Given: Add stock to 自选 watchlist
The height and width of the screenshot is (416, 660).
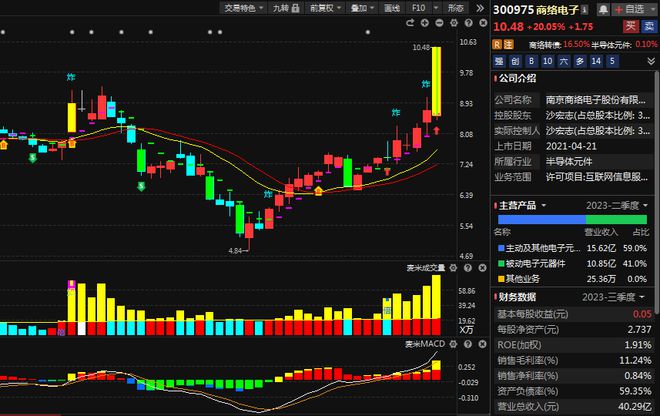Looking at the screenshot, I should coord(629,10).
